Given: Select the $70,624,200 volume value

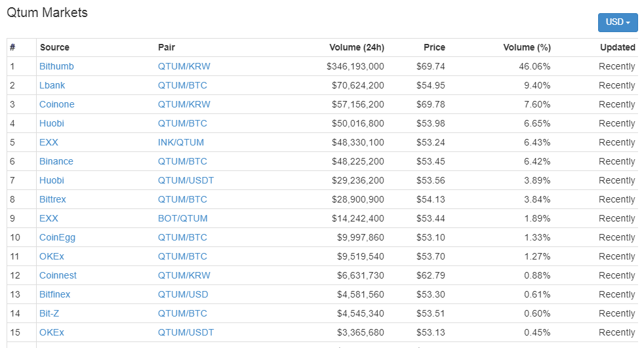Looking at the screenshot, I should click(357, 85).
